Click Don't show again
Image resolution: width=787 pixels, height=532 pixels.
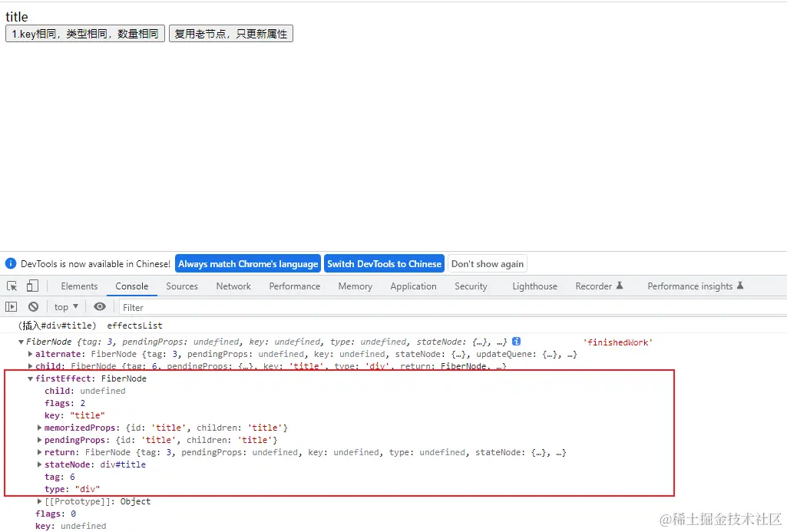488,263
